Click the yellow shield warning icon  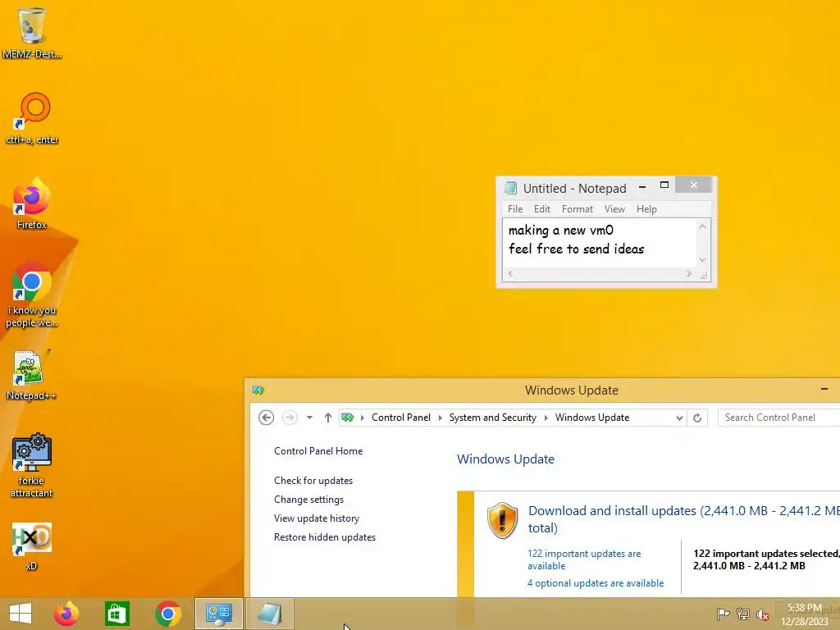pyautogui.click(x=502, y=520)
